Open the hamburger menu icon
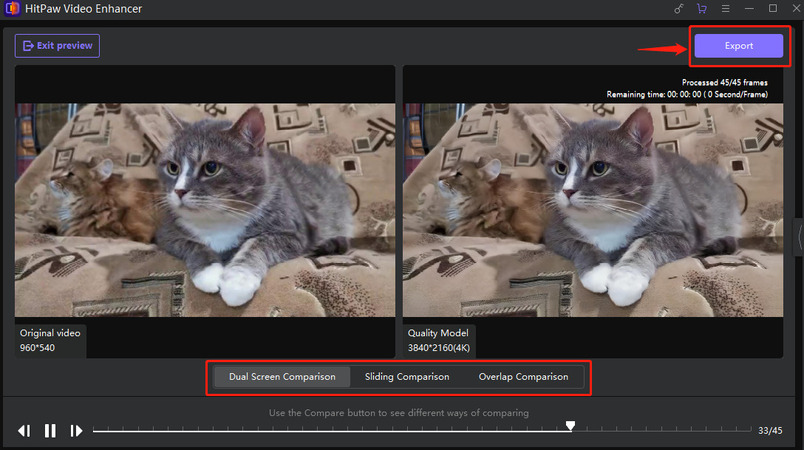 click(x=725, y=9)
